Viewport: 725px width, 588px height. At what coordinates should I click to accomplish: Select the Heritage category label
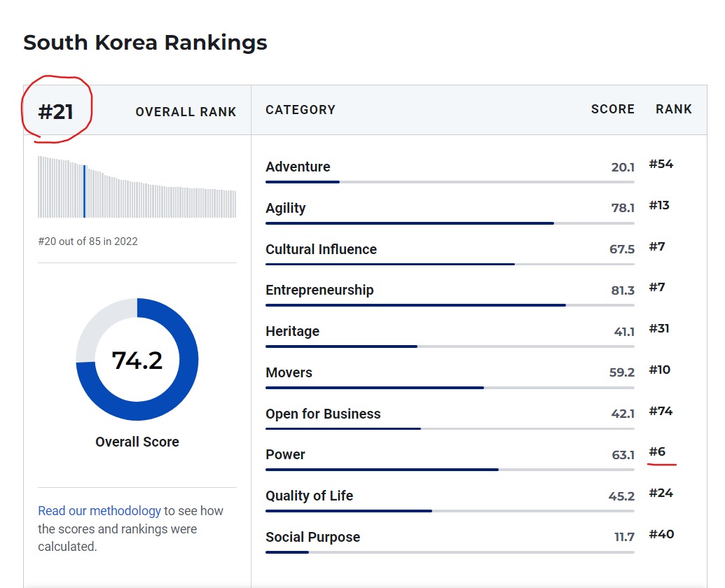pos(292,331)
